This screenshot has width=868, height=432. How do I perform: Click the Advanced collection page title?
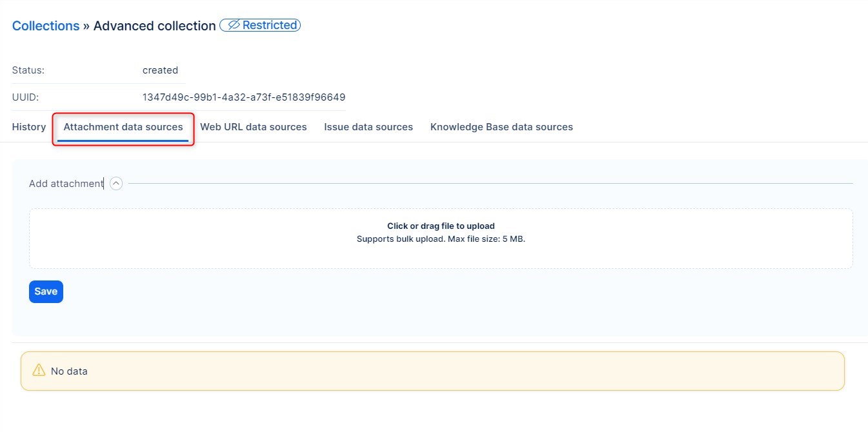pyautogui.click(x=154, y=26)
